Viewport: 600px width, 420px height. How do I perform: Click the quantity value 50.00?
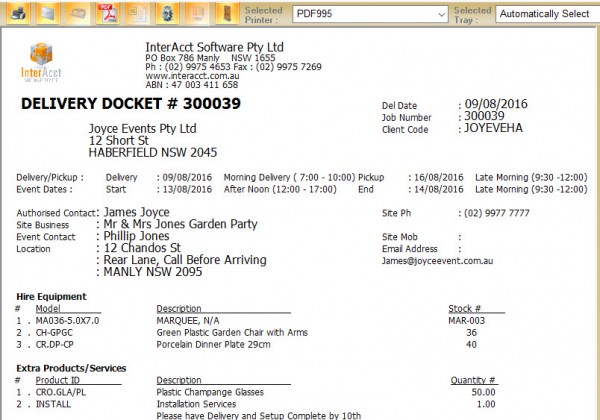coord(483,392)
